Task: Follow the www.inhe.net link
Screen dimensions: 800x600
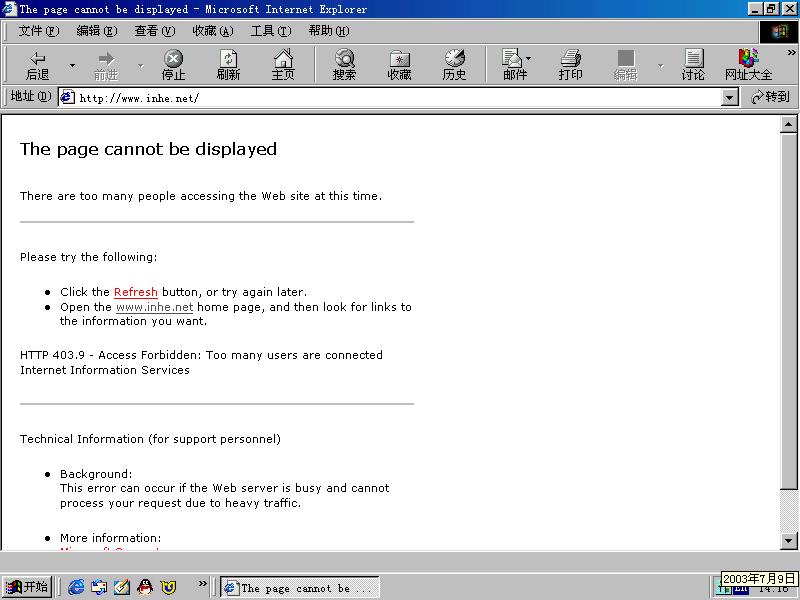Action: 154,307
